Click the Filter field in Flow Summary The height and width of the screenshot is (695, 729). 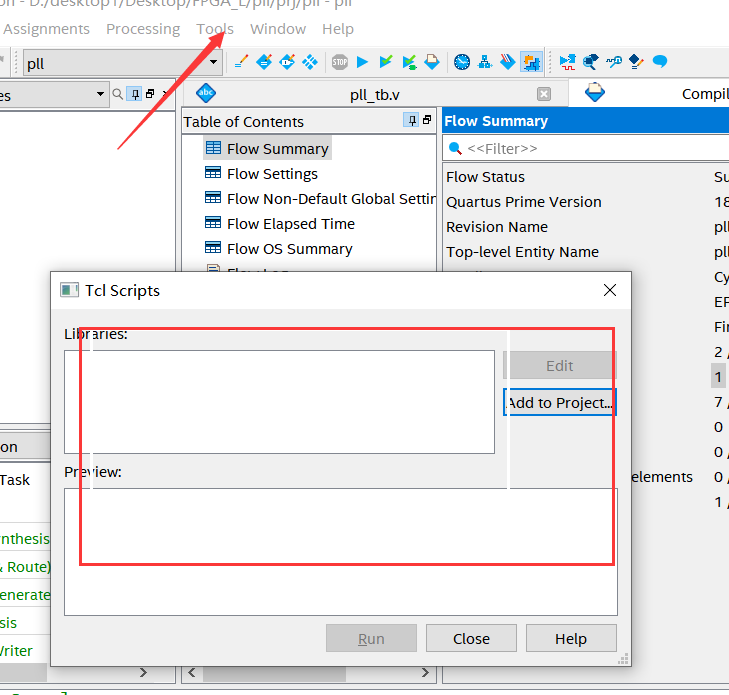(x=586, y=148)
